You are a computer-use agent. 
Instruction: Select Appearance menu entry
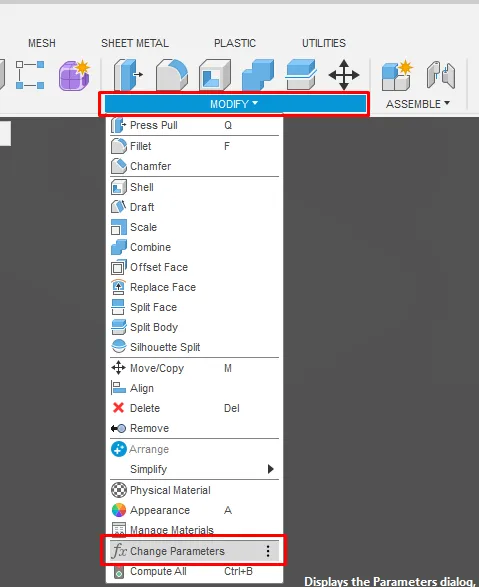point(195,510)
